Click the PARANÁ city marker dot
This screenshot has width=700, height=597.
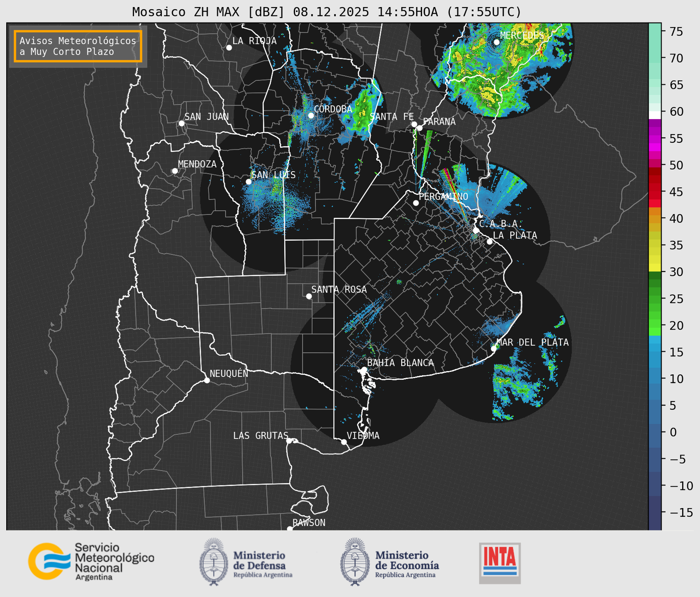(420, 128)
